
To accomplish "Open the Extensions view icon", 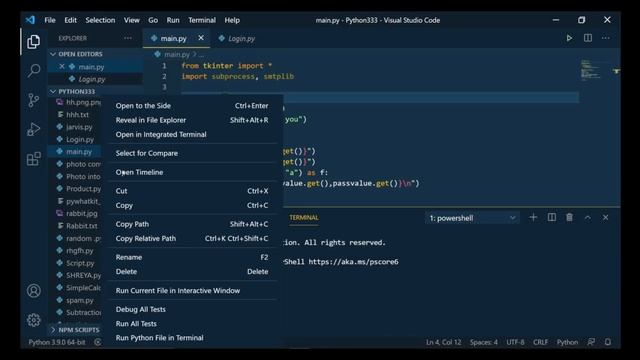I will point(33,159).
